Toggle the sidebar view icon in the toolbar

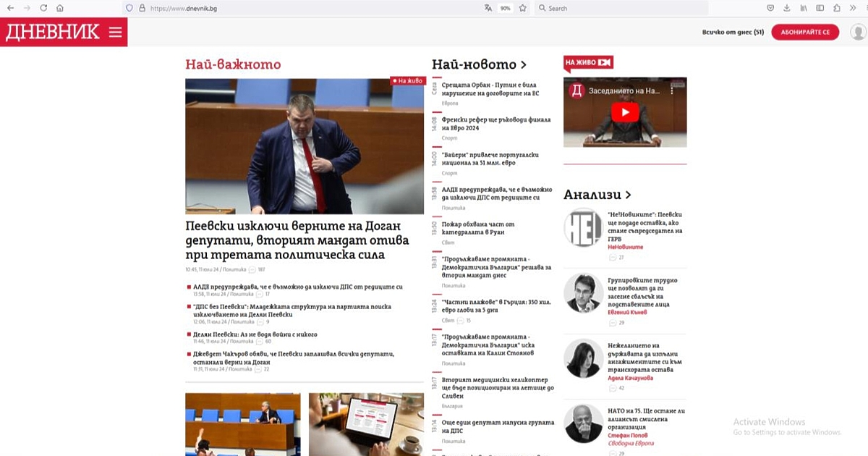820,8
